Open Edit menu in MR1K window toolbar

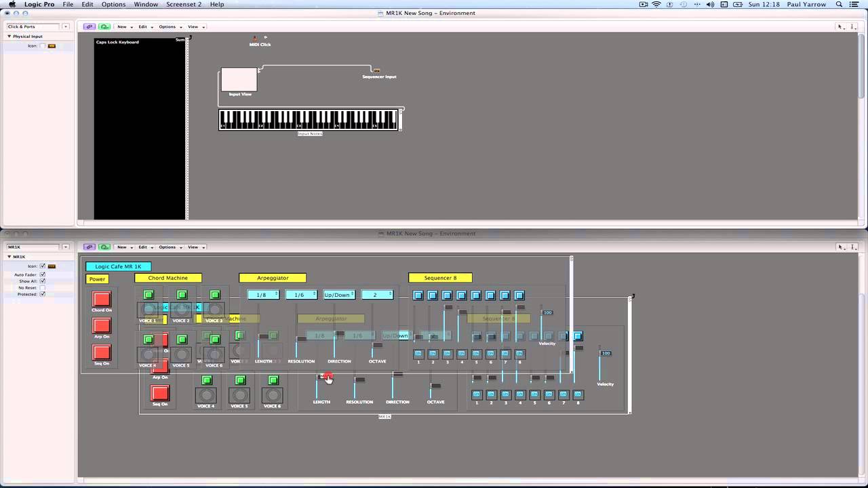(x=145, y=247)
